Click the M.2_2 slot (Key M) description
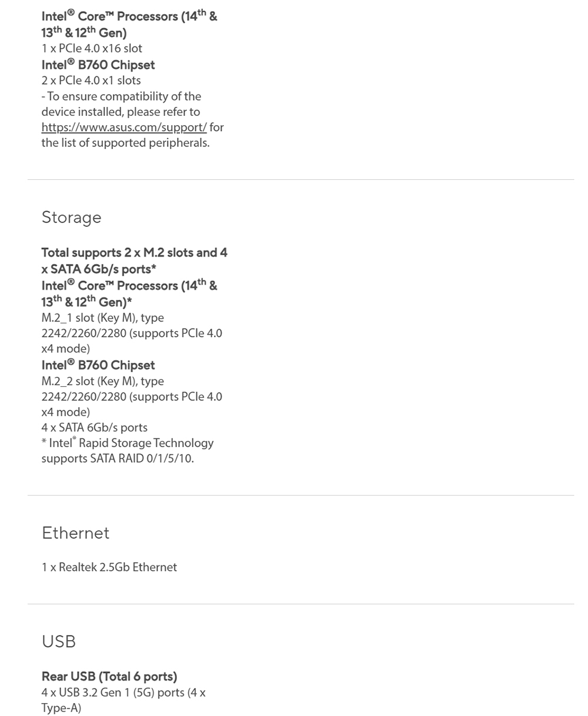Viewport: 588px width, 716px height. tap(132, 397)
